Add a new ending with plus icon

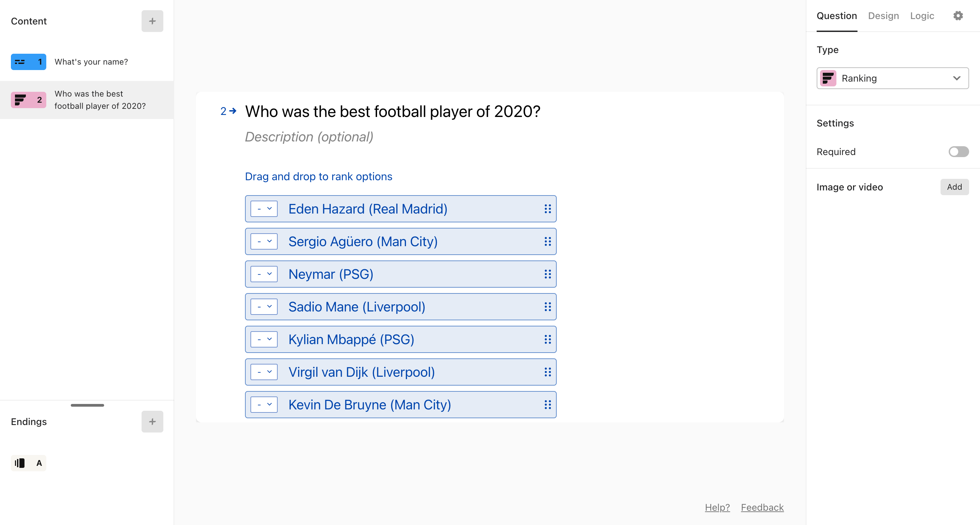(152, 422)
